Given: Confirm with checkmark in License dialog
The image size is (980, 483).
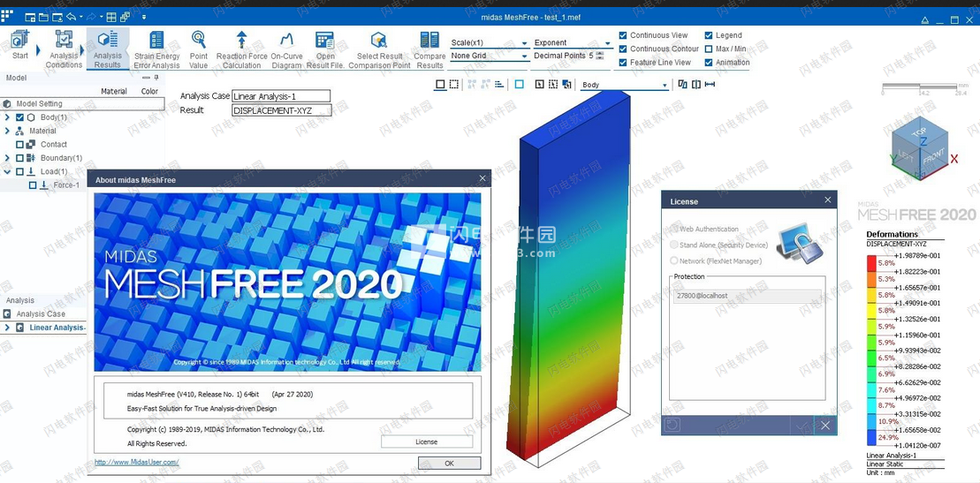Looking at the screenshot, I should coord(801,426).
